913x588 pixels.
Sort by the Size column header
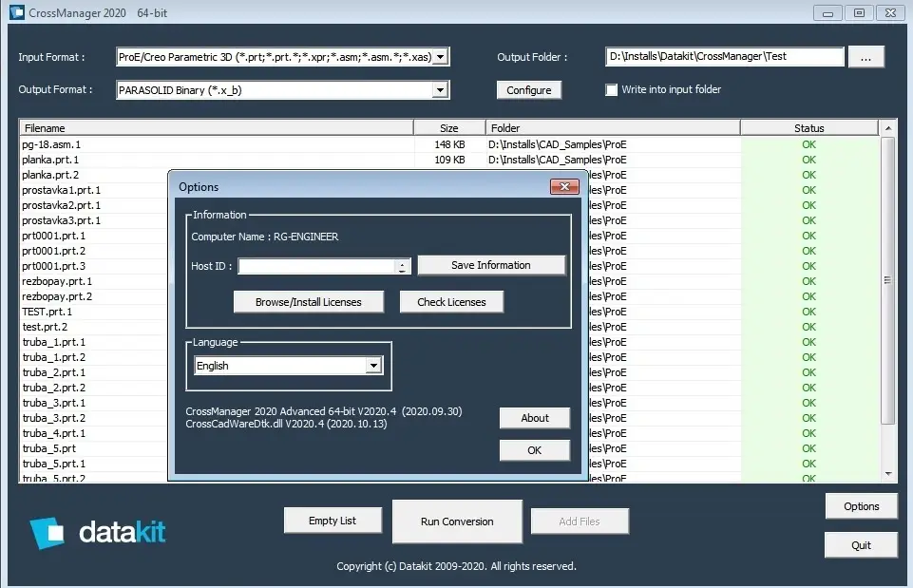pos(449,128)
